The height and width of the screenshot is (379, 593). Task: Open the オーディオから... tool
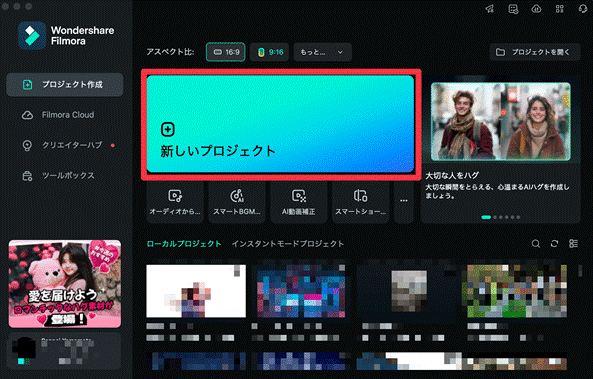[x=175, y=202]
